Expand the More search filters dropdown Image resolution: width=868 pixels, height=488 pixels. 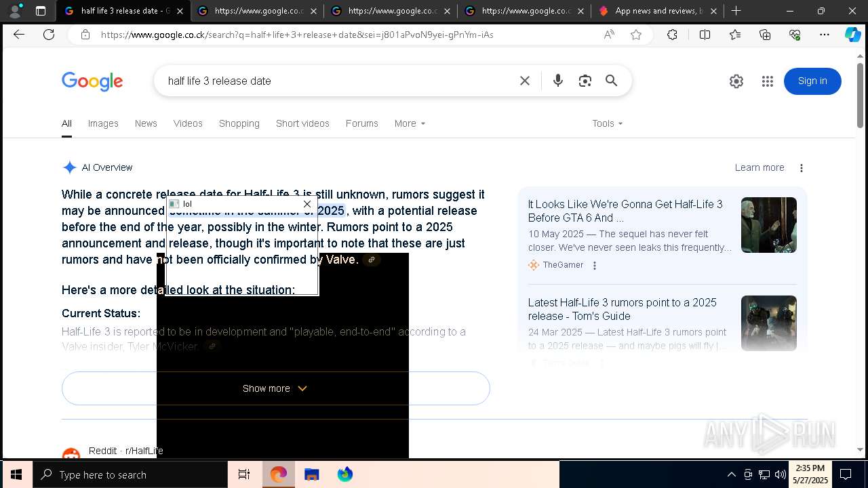(x=410, y=123)
